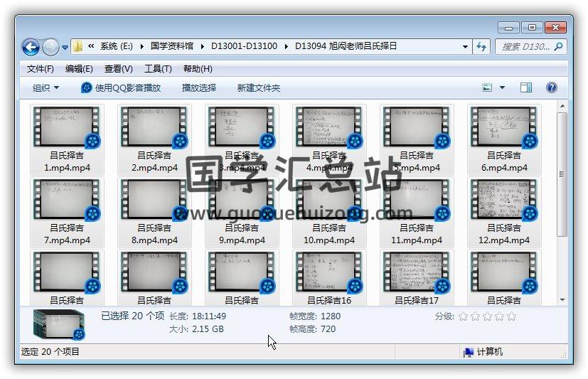
Task: Click the vertical scrollbar thumb
Action: 562,174
